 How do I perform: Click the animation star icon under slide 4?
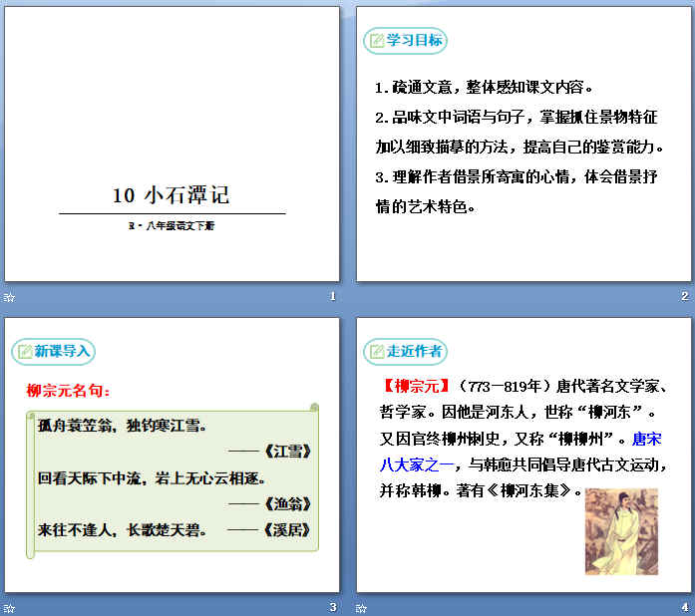coord(361,607)
